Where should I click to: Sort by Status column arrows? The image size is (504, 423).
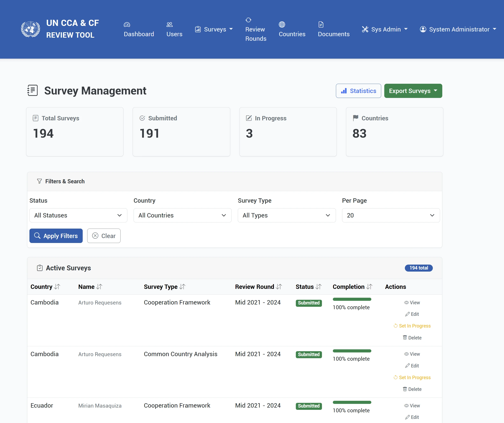click(x=318, y=287)
